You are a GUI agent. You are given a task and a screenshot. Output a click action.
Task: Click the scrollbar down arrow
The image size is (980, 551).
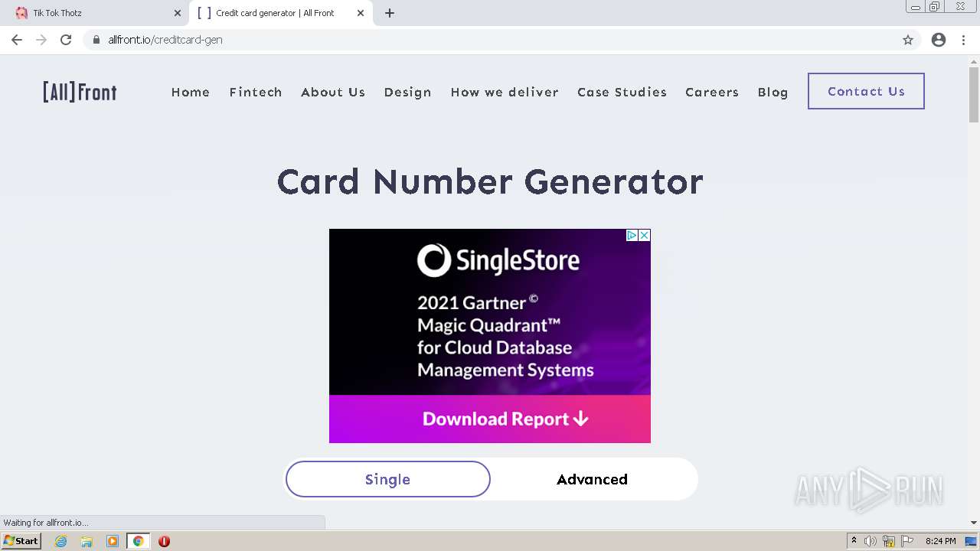[974, 523]
